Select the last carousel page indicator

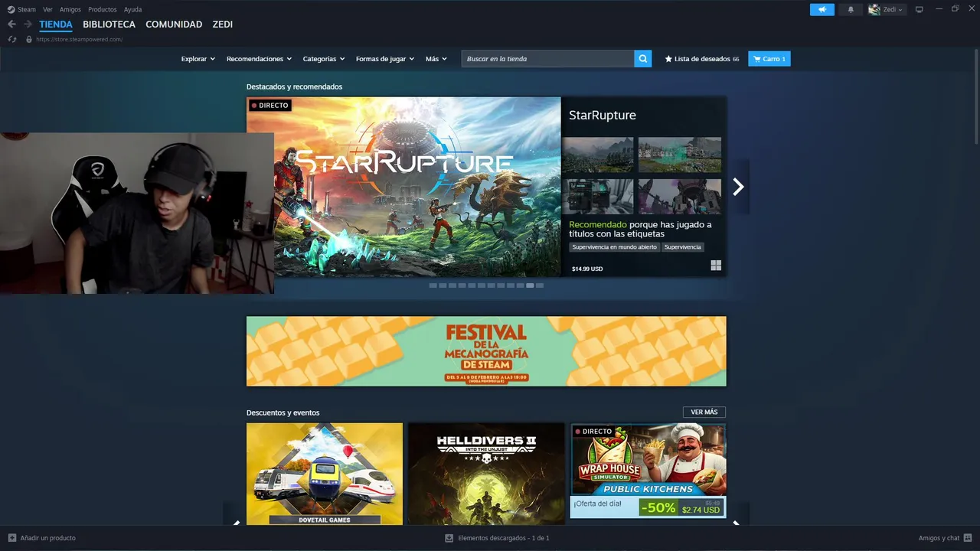coord(540,285)
